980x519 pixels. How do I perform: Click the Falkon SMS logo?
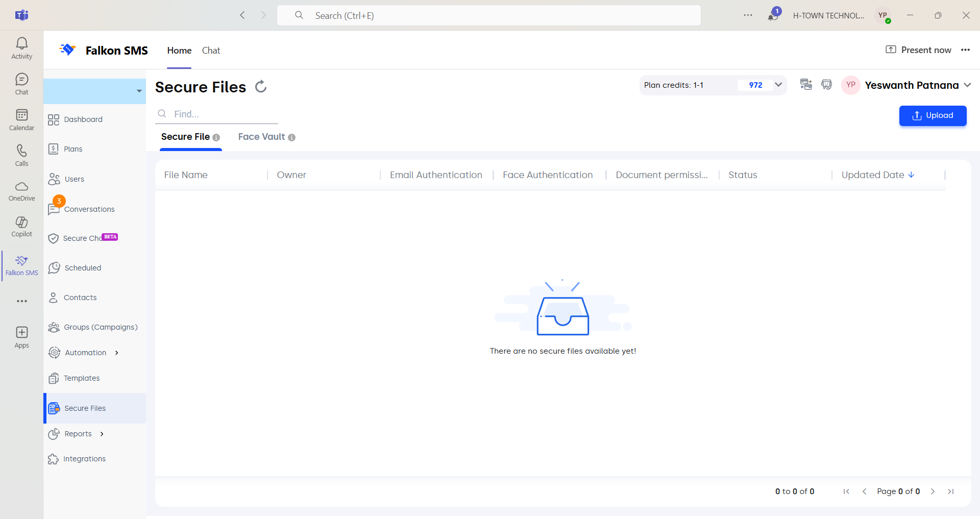67,50
